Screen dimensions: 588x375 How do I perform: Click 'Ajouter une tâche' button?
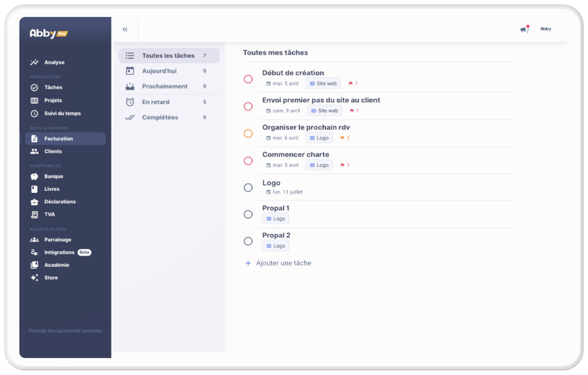(x=283, y=263)
